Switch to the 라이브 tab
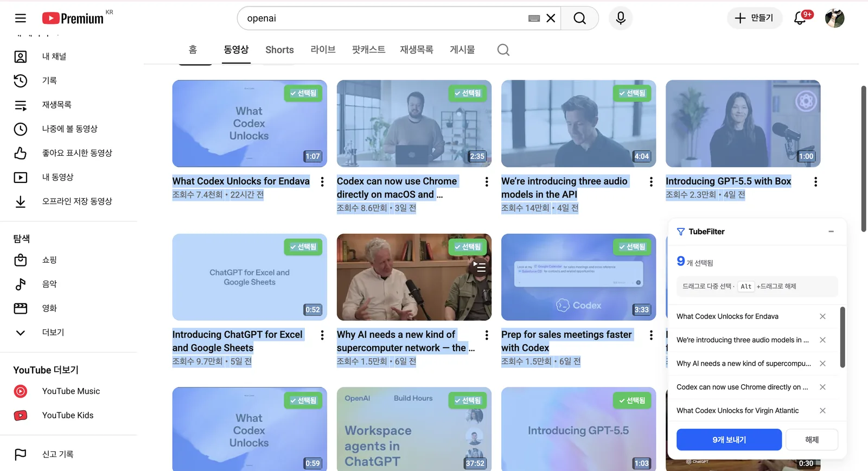Screen dimensions: 868x471 [323, 49]
